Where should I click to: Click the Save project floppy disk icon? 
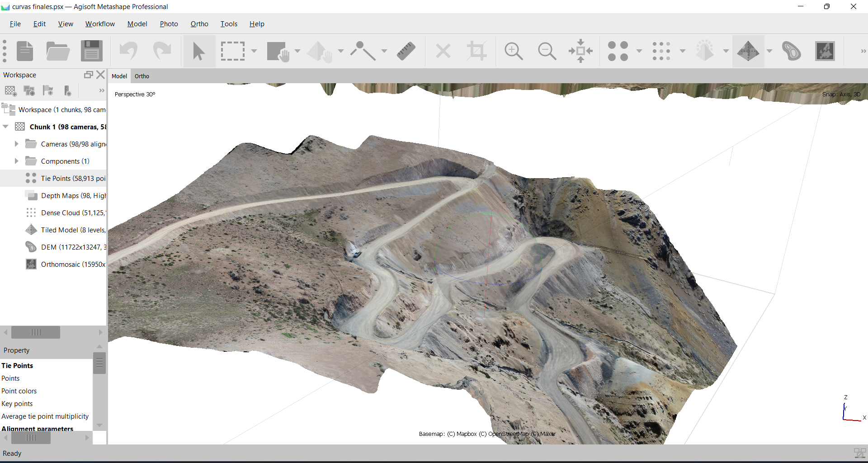[92, 51]
